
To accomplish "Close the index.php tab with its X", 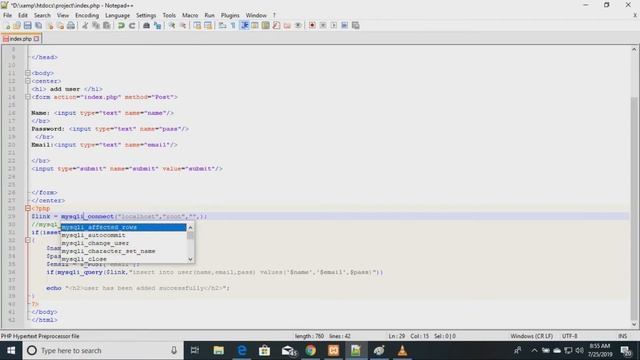I will (x=37, y=39).
